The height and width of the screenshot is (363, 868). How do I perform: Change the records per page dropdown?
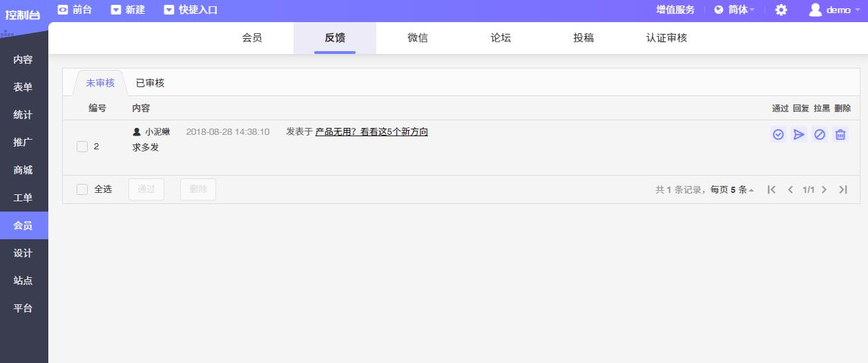tap(733, 189)
